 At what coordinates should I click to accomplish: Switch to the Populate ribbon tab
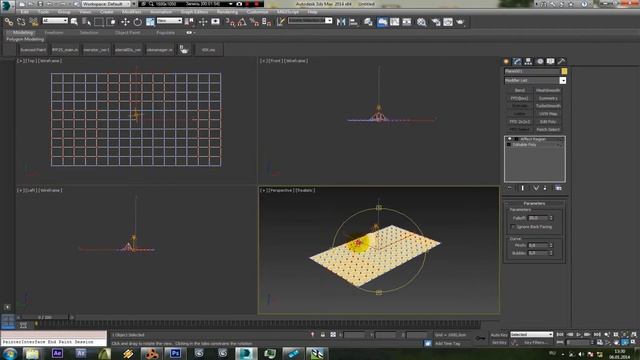pos(166,33)
